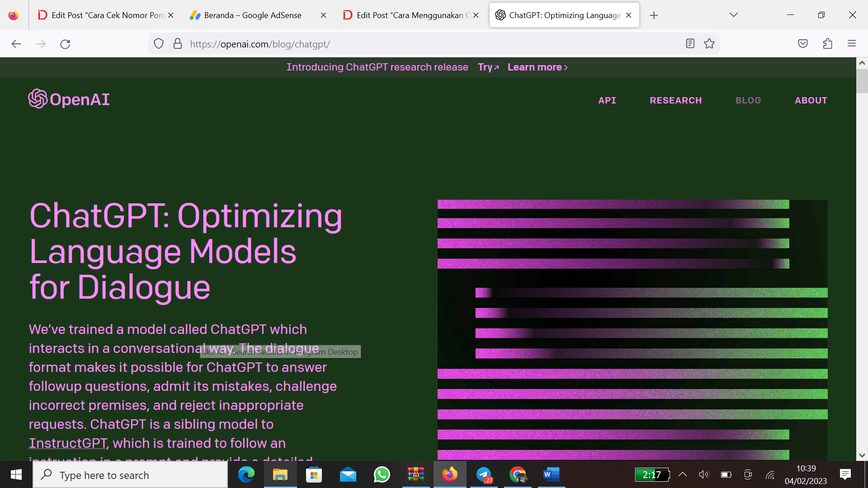Click the site security padlock icon

pyautogui.click(x=178, y=44)
